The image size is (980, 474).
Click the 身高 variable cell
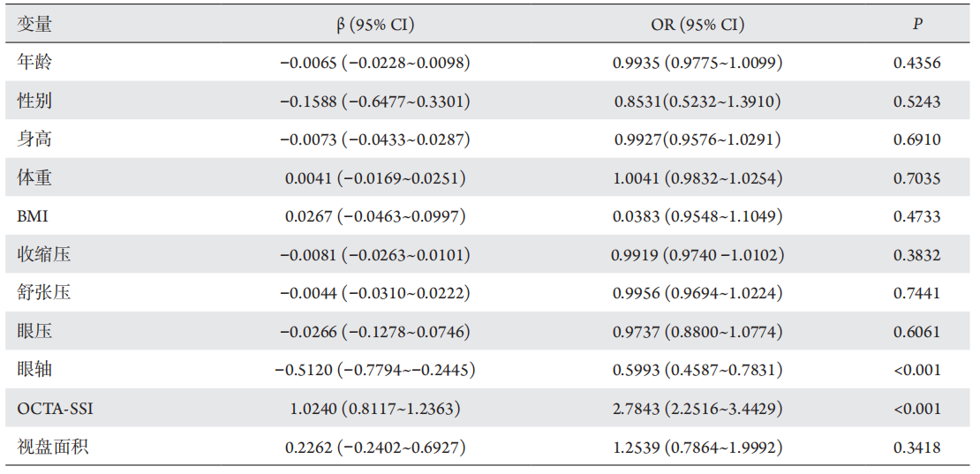pos(35,139)
